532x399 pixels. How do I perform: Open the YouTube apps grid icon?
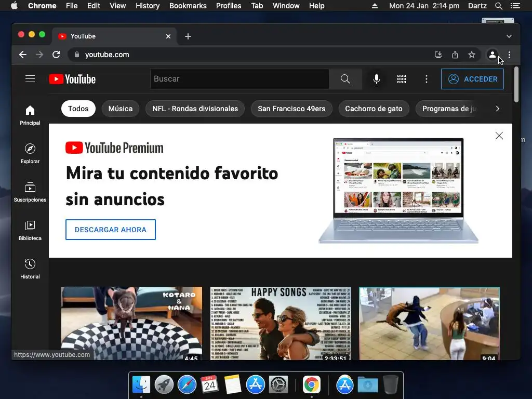tap(402, 79)
